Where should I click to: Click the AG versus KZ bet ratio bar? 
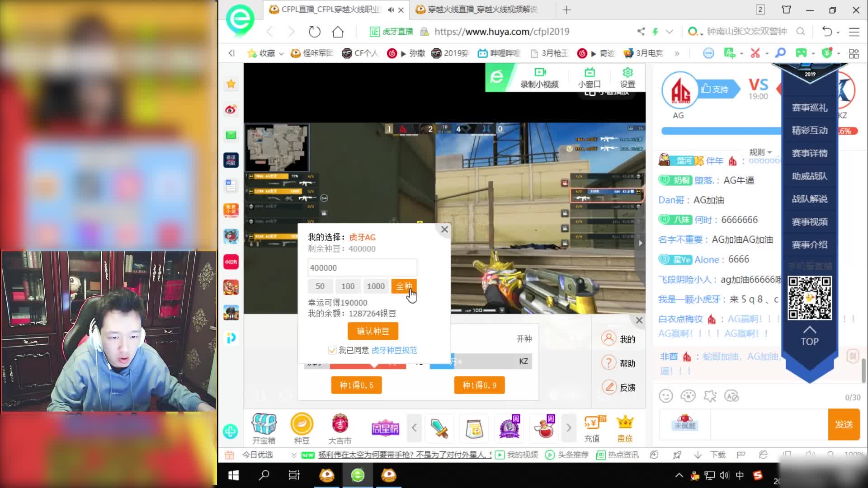click(x=417, y=361)
